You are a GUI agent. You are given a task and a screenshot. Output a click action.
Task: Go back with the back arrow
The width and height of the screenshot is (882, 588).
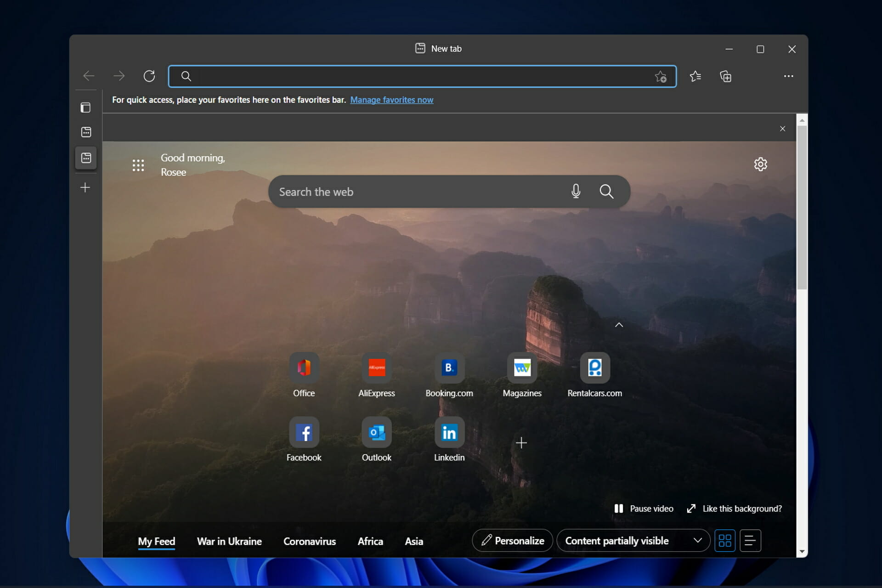89,76
